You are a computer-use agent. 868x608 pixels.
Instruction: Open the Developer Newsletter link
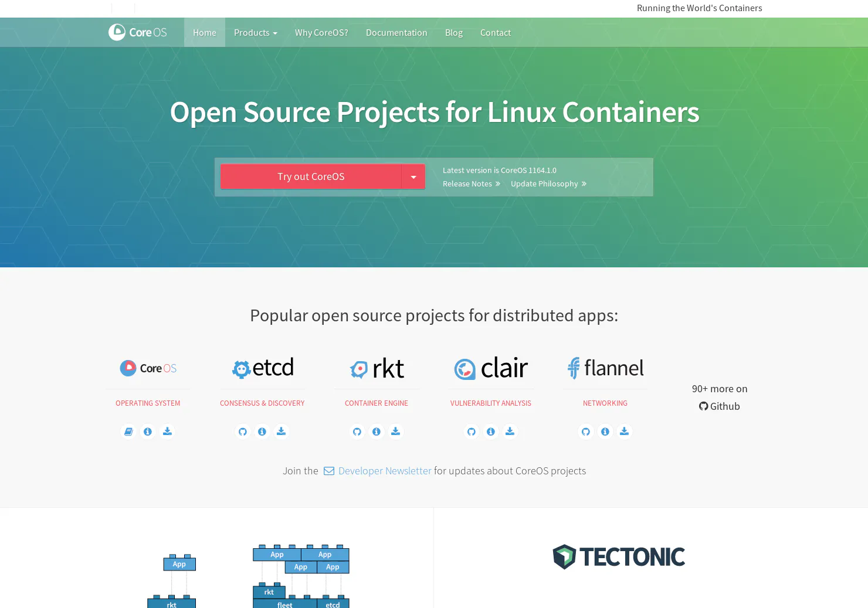pyautogui.click(x=385, y=471)
